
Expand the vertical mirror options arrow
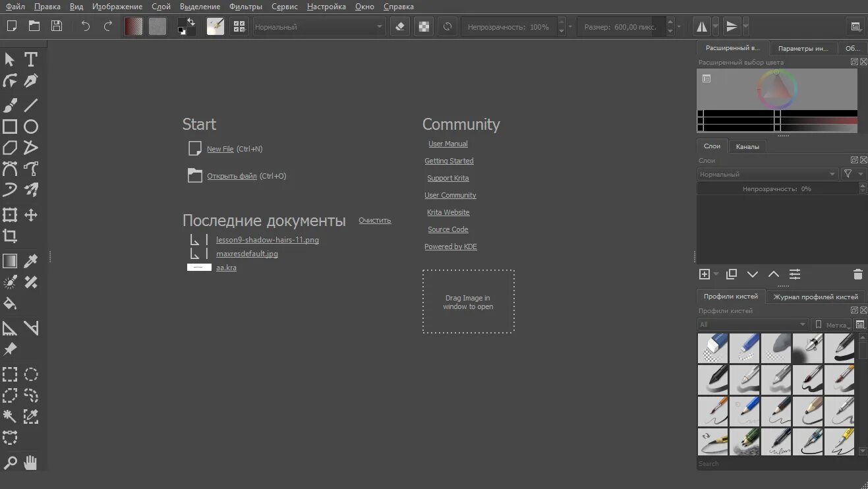point(745,27)
